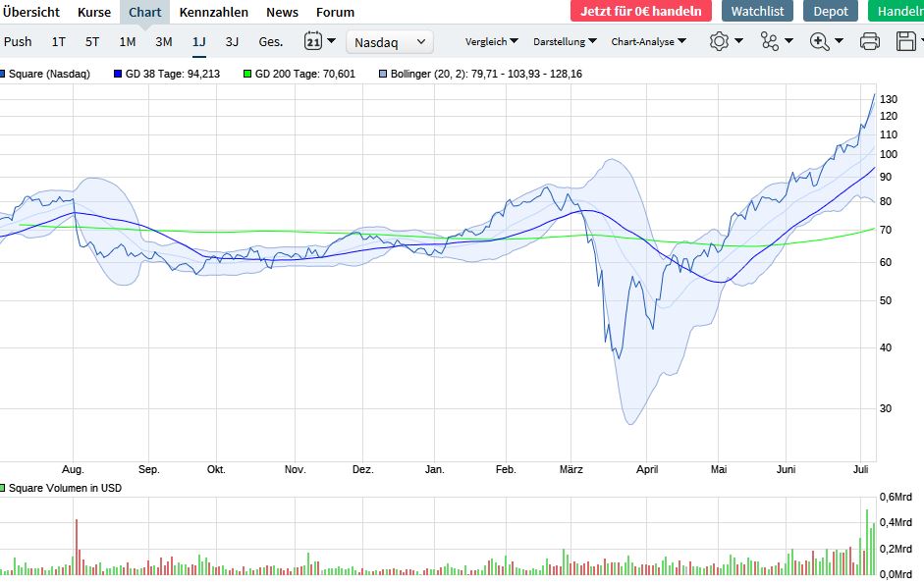Image resolution: width=924 pixels, height=585 pixels.
Task: Print the chart with printer icon
Action: [x=870, y=41]
